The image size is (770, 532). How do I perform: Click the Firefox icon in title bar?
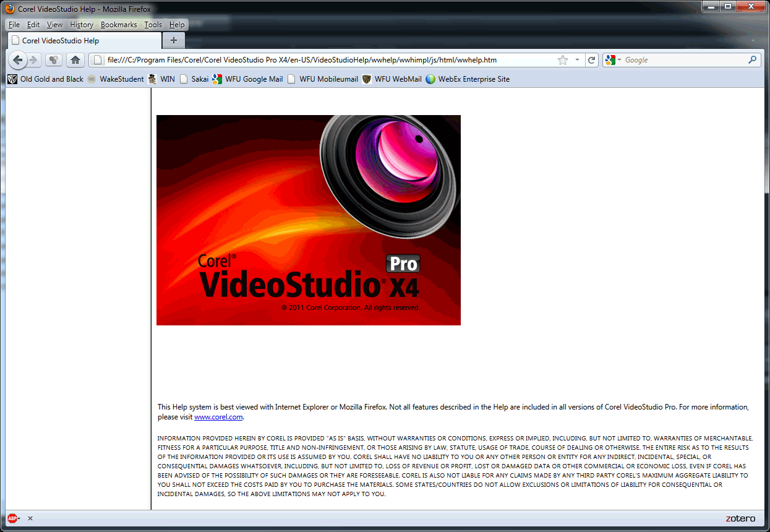click(10, 9)
